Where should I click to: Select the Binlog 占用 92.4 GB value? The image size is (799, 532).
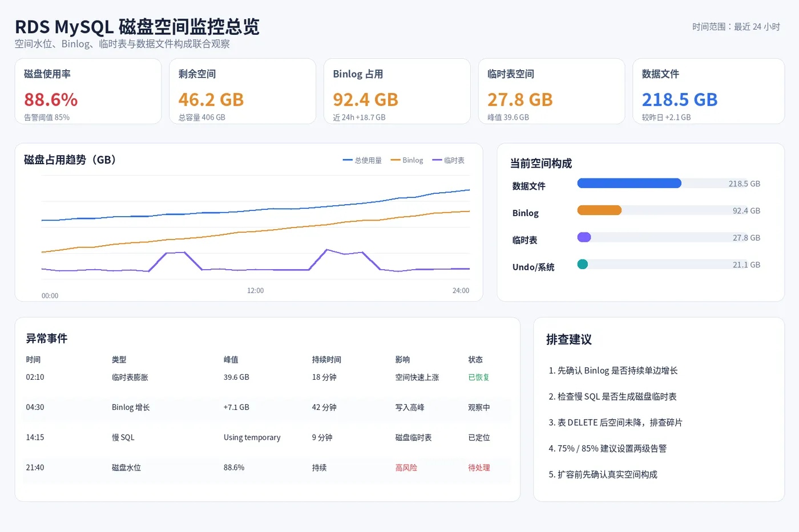click(x=365, y=100)
